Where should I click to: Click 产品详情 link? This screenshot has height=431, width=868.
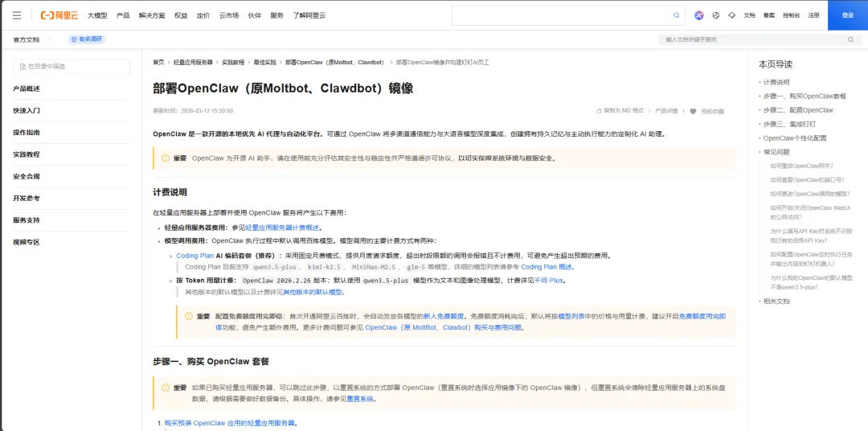[666, 111]
